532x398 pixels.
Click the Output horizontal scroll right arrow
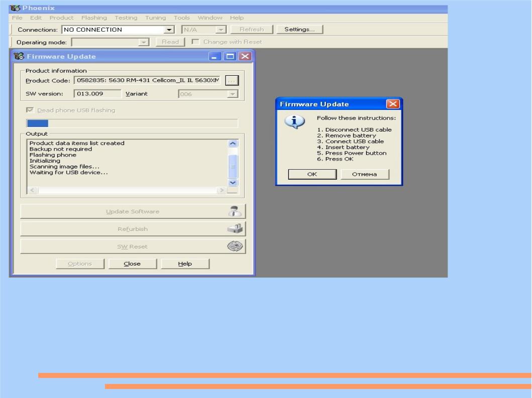point(222,190)
